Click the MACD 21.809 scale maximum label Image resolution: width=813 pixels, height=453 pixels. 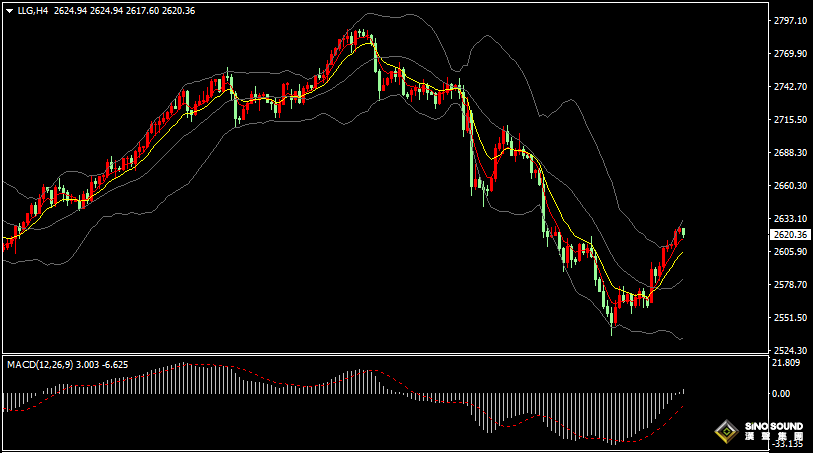pos(784,363)
